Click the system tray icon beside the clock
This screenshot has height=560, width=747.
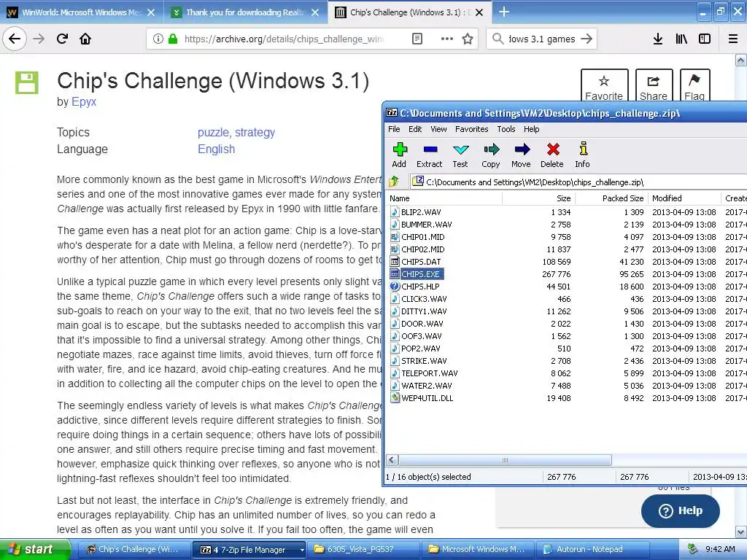coord(693,549)
